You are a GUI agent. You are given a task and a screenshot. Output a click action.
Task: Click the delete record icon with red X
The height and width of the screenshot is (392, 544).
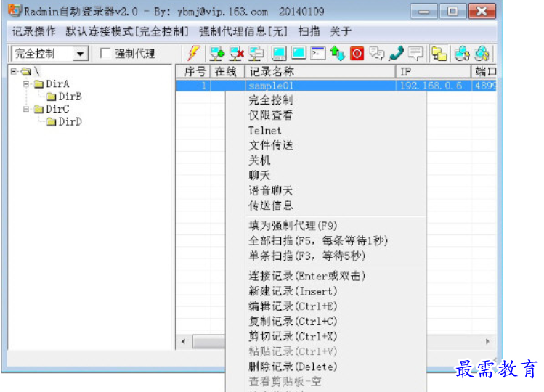[237, 54]
